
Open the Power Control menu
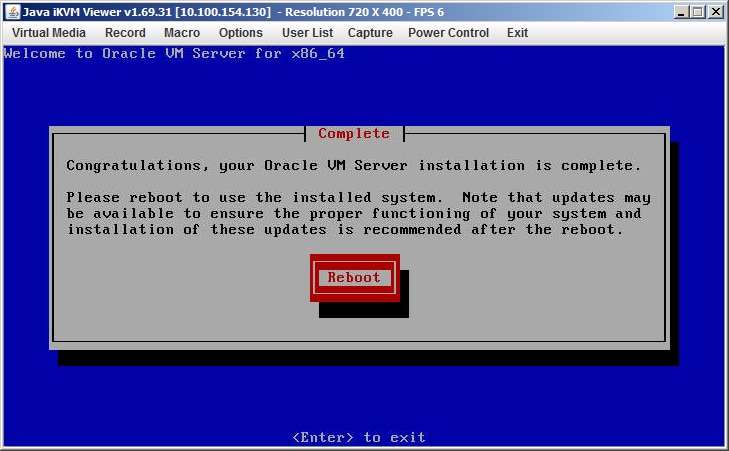(x=448, y=33)
